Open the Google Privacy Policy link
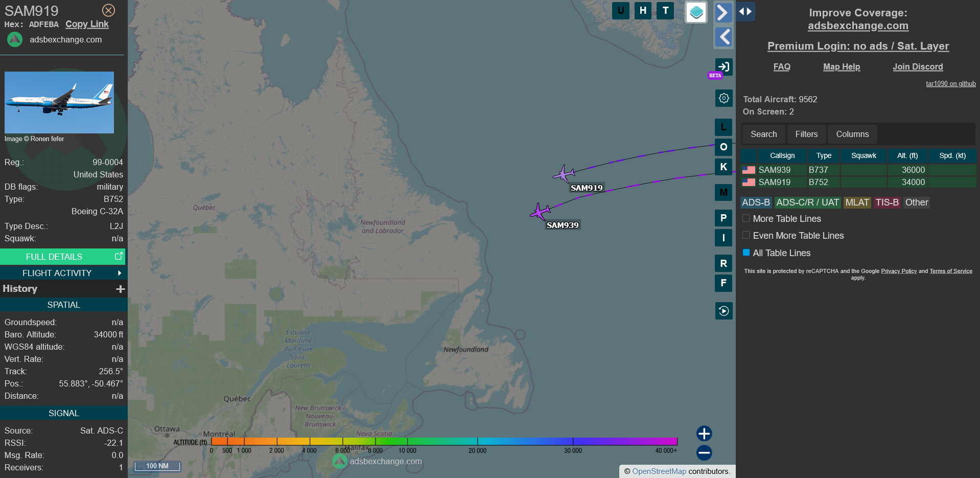This screenshot has width=980, height=478. click(x=899, y=271)
